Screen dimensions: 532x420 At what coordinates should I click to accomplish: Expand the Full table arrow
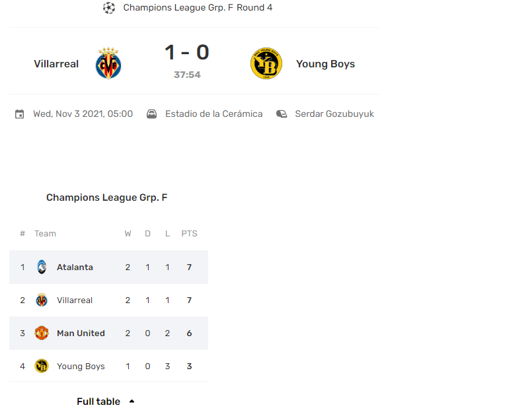(132, 402)
